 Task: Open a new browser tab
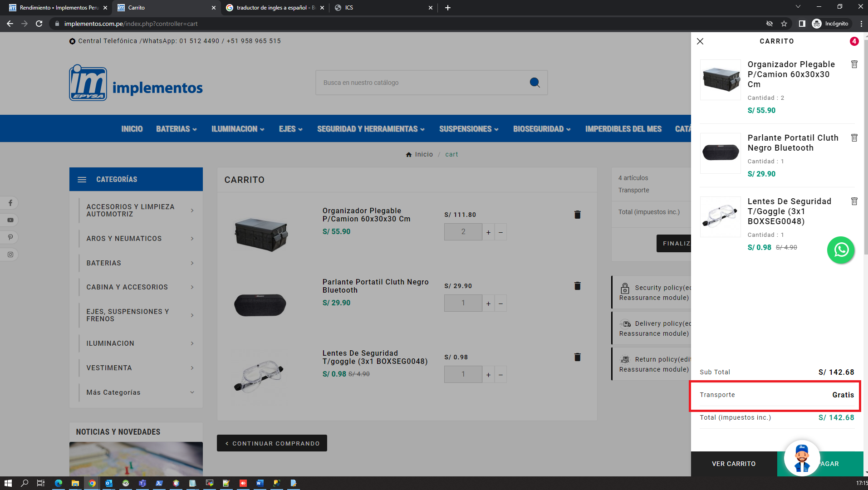point(448,8)
